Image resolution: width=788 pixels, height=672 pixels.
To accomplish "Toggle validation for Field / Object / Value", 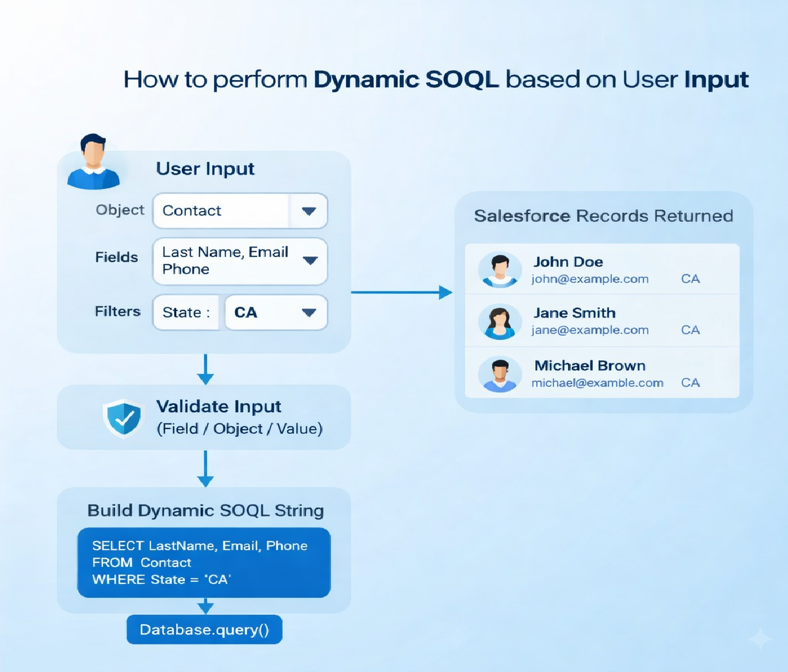I will pos(239,428).
